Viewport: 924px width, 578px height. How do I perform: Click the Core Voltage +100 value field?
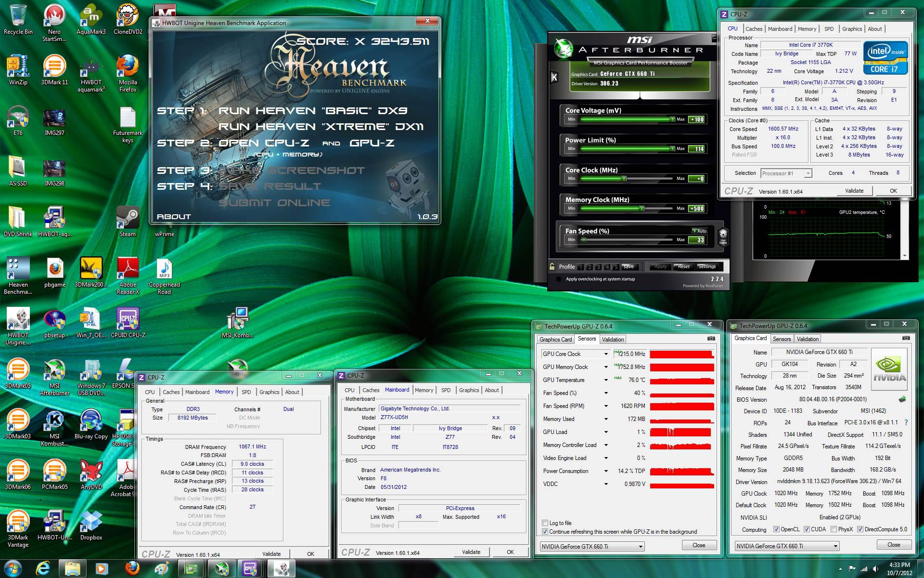coord(697,119)
